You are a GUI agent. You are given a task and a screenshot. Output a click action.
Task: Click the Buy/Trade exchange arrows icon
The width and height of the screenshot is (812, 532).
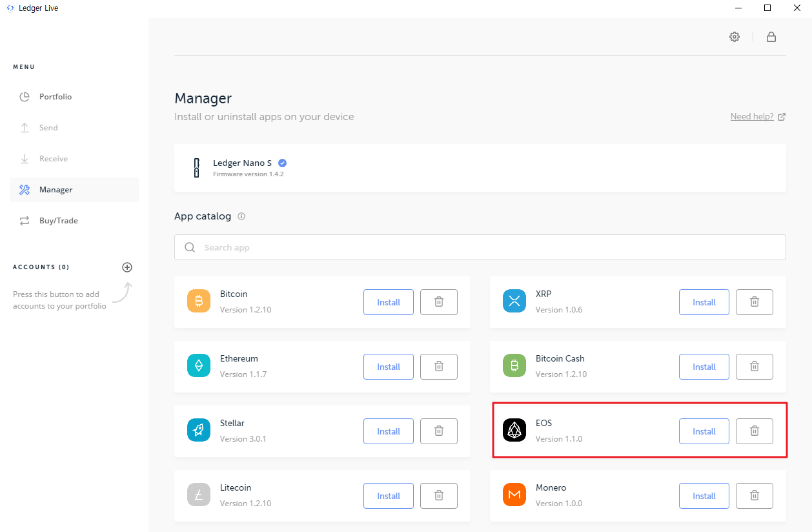[25, 221]
